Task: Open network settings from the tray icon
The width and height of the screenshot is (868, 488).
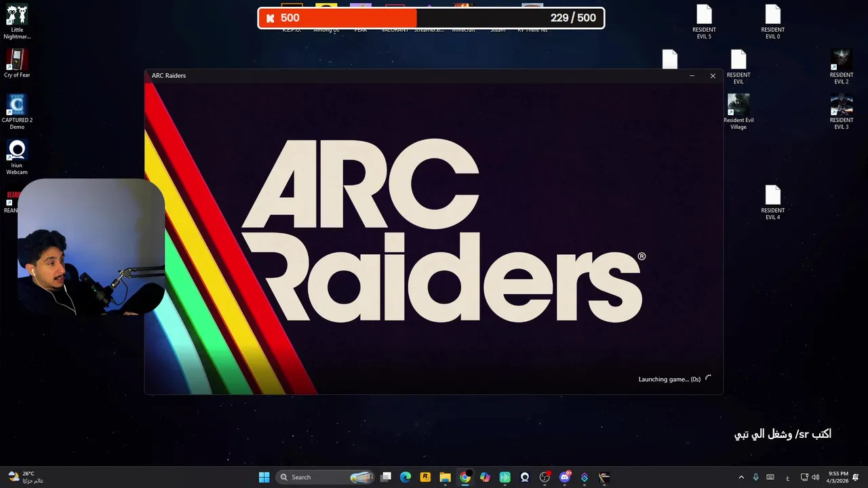Action: [804, 477]
